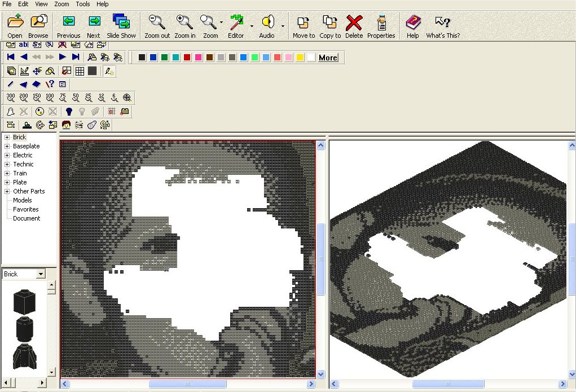576x392 pixels.
Task: Click the stacked pictures icon
Action: (x=11, y=71)
